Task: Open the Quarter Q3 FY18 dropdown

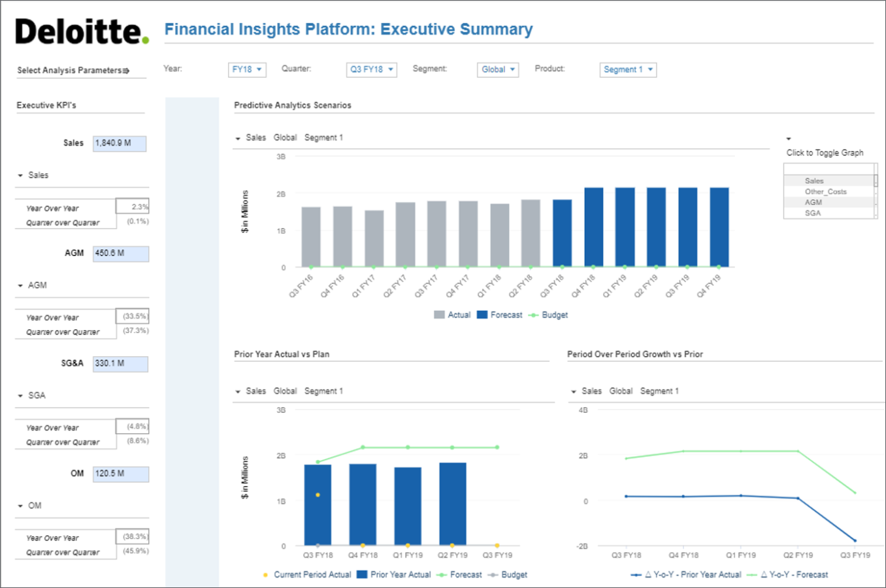Action: click(371, 69)
